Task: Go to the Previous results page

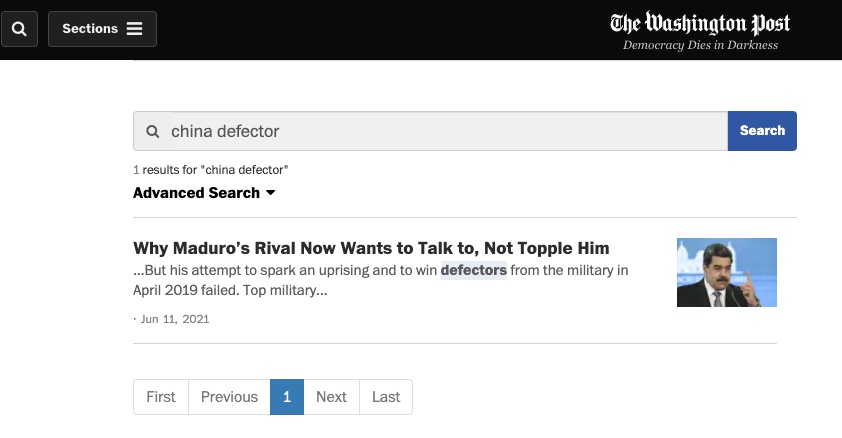Action: (229, 397)
